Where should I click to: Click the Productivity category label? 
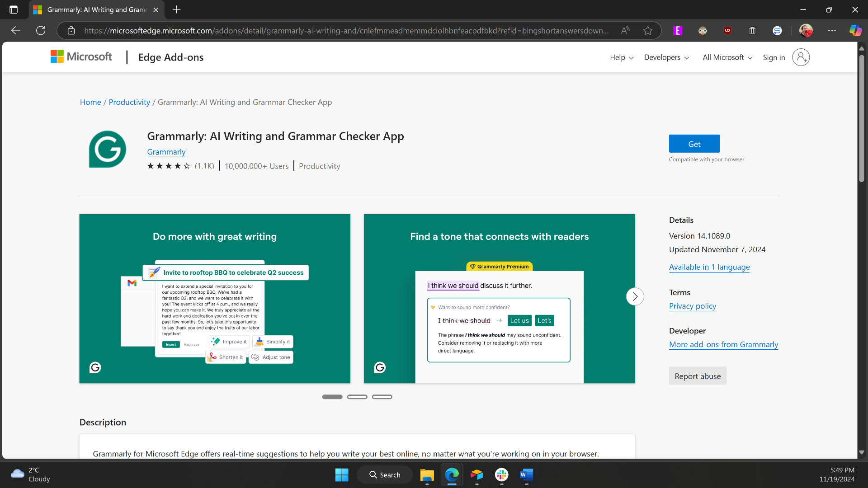pos(319,166)
